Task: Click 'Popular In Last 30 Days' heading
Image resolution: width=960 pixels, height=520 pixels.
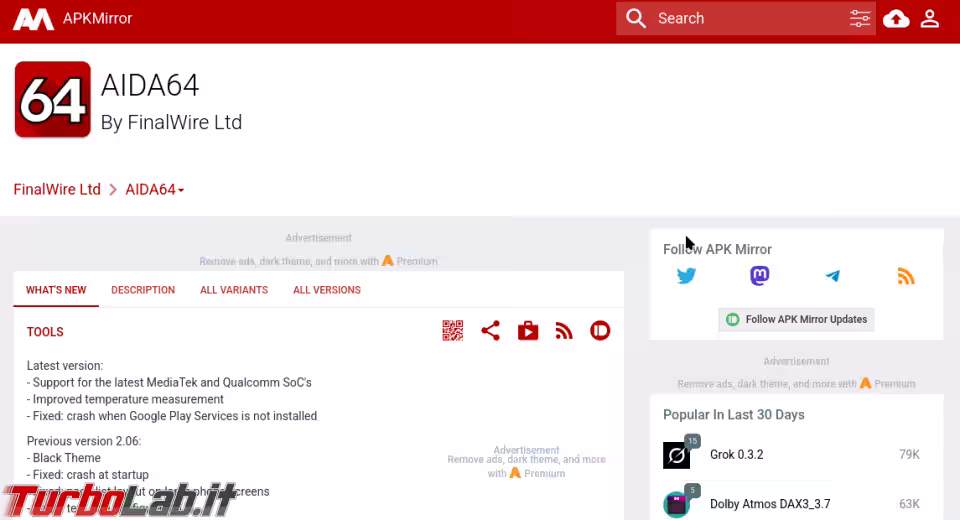Action: [x=733, y=415]
